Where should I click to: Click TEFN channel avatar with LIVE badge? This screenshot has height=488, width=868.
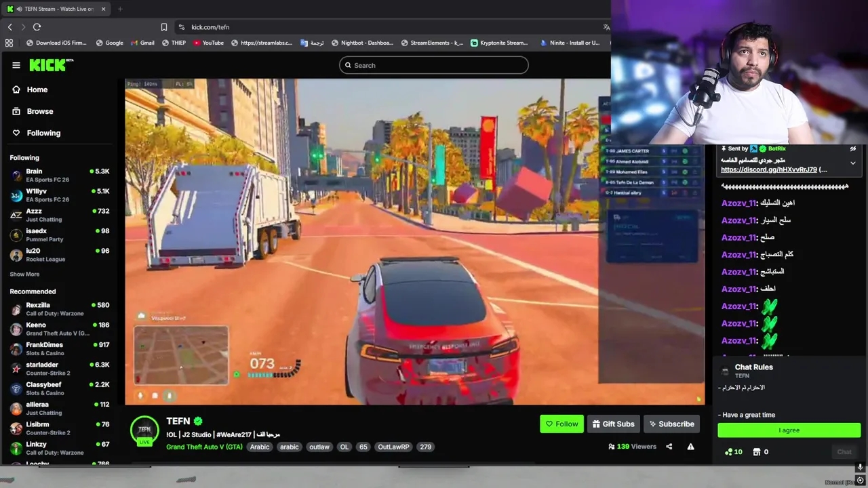[x=144, y=430]
